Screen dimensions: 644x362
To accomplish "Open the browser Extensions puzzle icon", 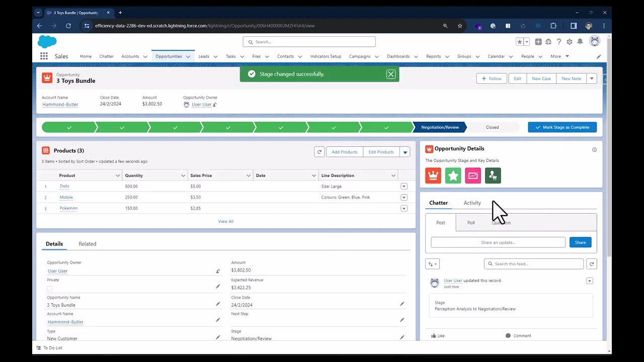I will [x=553, y=26].
